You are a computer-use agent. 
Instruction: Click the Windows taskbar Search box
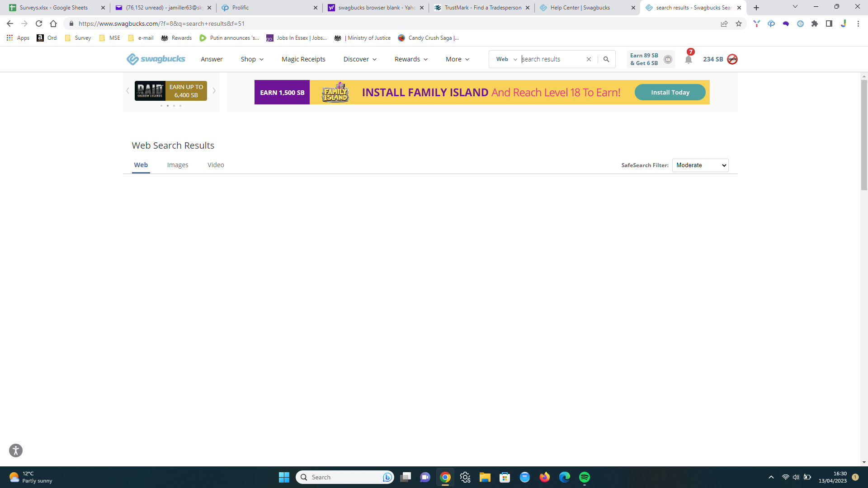pos(345,477)
